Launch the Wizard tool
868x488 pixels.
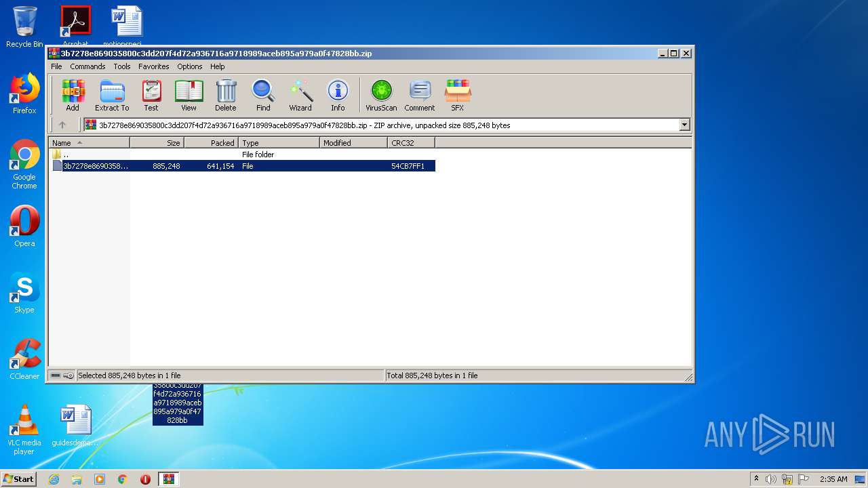[x=300, y=95]
